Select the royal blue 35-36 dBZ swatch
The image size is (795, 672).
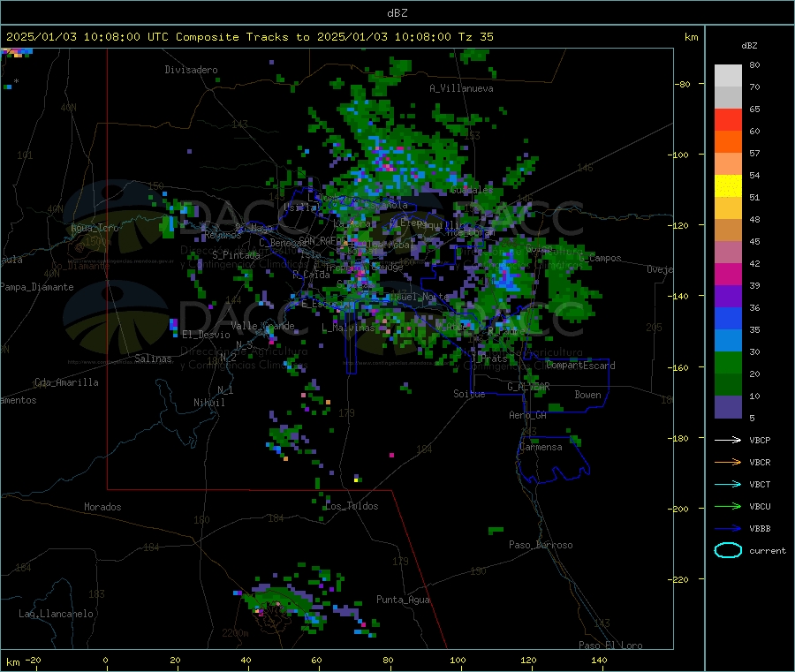tap(728, 318)
